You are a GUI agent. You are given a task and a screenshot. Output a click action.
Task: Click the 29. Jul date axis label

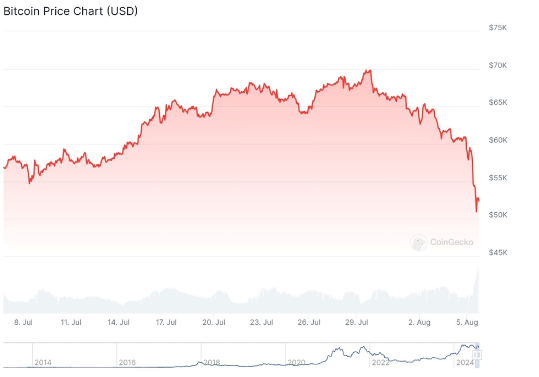click(357, 322)
